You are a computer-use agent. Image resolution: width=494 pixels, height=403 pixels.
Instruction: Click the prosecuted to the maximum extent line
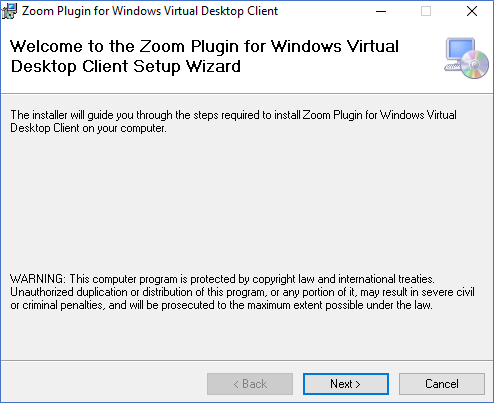click(x=221, y=305)
